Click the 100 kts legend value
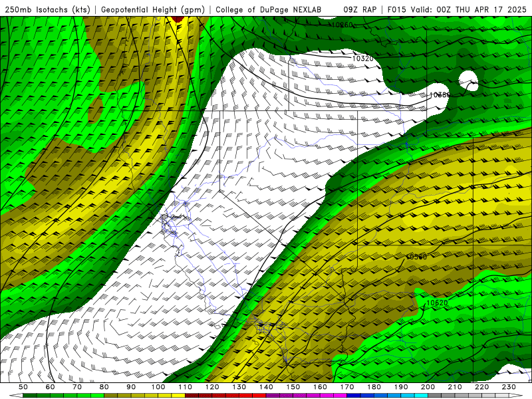 (x=158, y=387)
